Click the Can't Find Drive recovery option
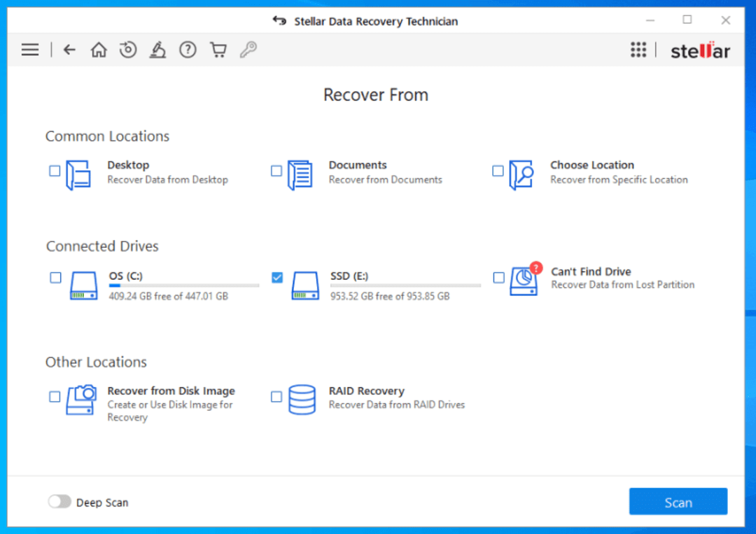756x534 pixels. pos(498,278)
